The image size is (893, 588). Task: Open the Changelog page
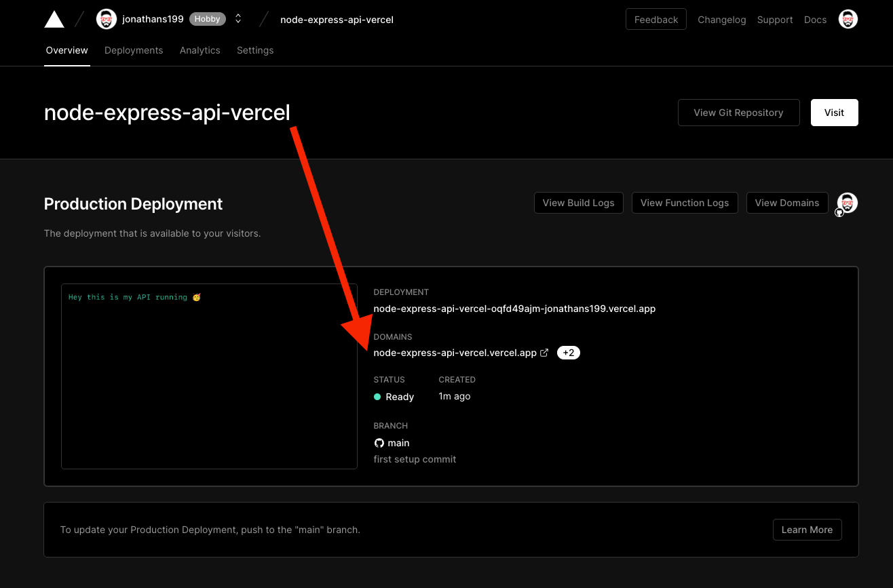click(721, 20)
